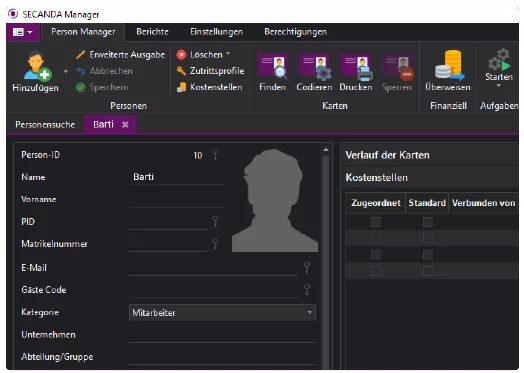
Task: Click the Hinzufügen add person icon
Action: point(35,66)
